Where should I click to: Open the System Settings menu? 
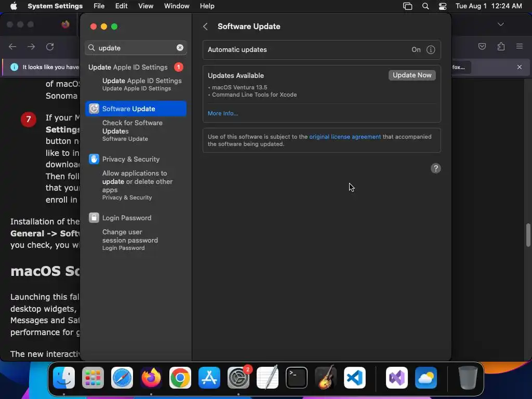click(55, 6)
